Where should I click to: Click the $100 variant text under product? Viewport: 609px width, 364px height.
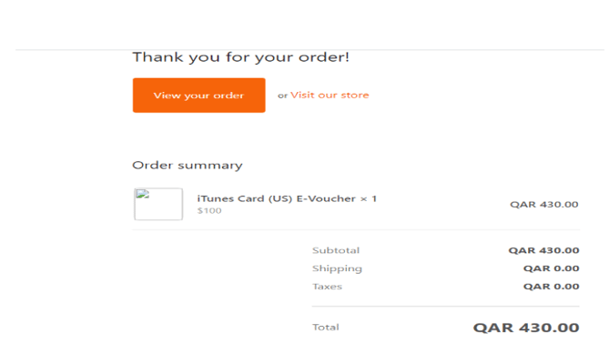(x=209, y=211)
